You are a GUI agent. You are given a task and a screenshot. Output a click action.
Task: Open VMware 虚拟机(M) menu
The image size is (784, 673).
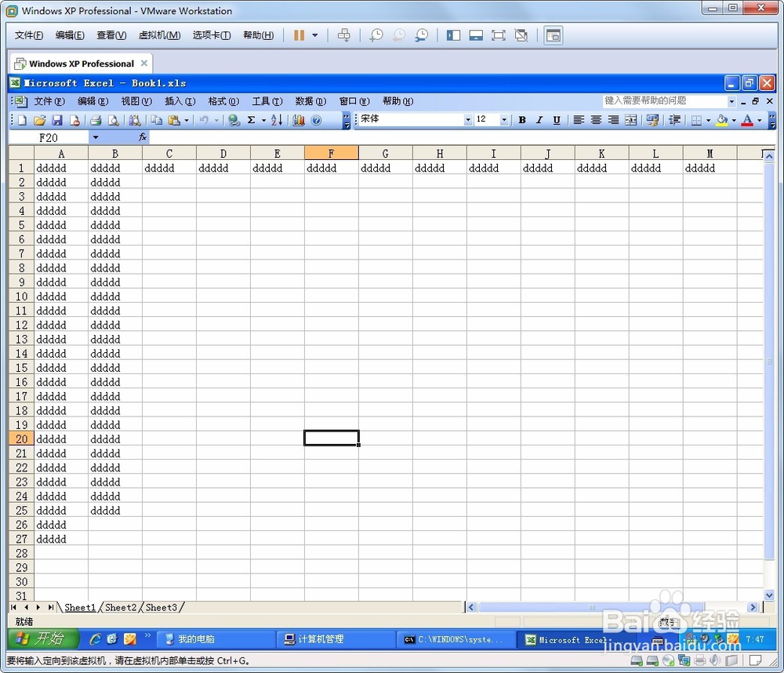coord(159,35)
